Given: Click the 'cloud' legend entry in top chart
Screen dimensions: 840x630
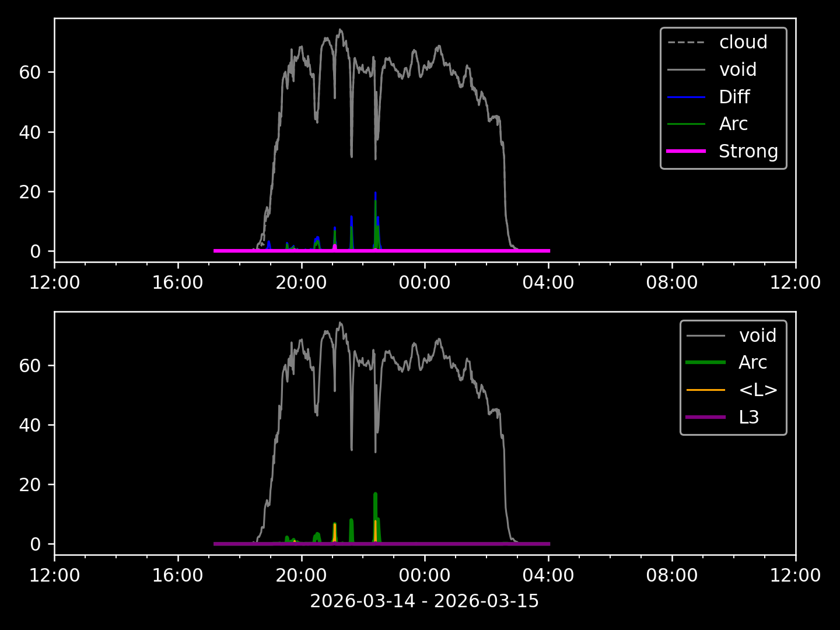Looking at the screenshot, I should [x=743, y=43].
